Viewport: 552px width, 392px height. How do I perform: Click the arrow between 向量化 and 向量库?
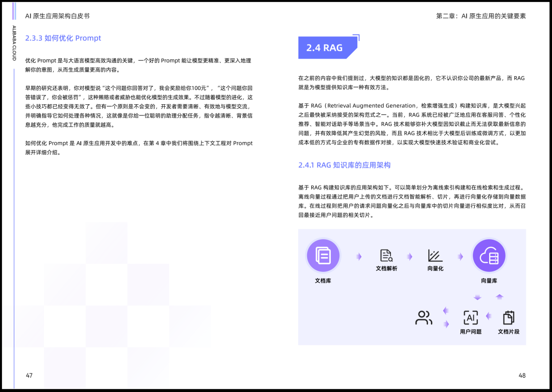(460, 257)
